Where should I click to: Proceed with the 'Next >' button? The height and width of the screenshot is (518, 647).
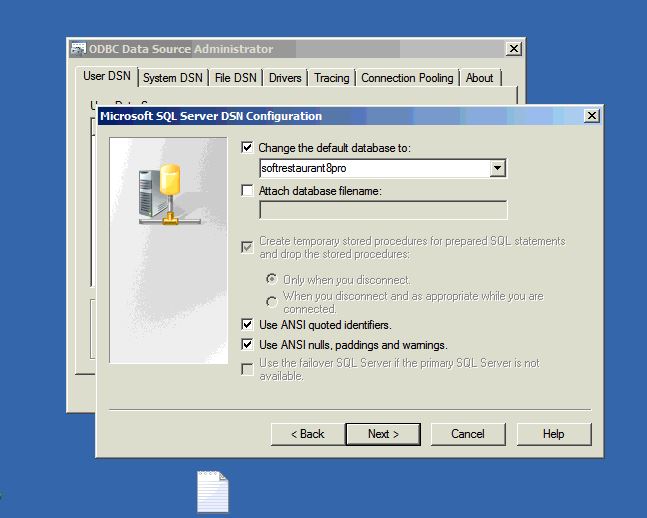(x=383, y=434)
